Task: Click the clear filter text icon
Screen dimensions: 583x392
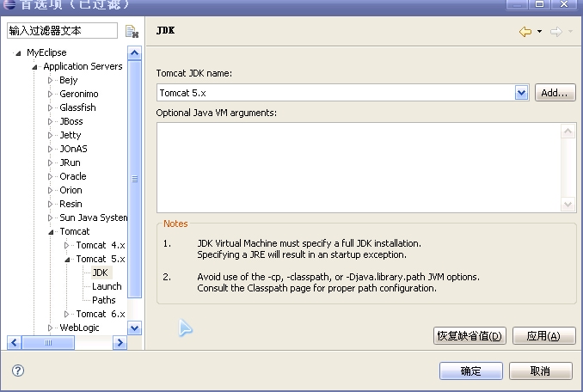Action: [x=132, y=32]
